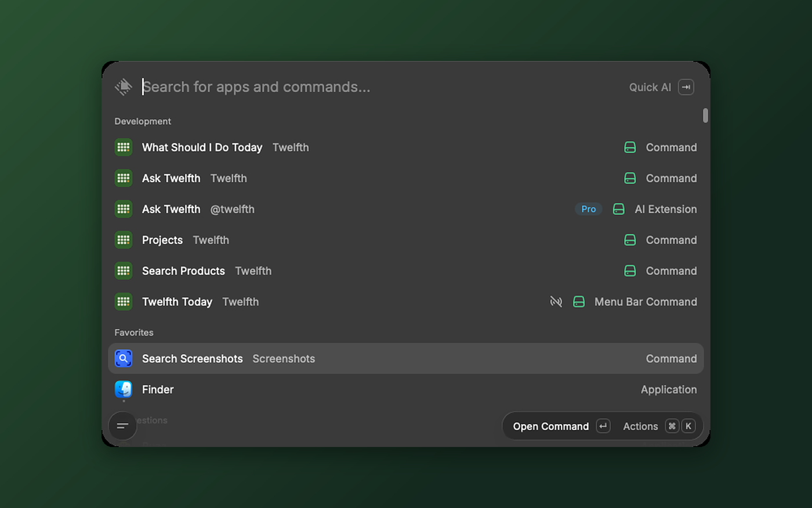Select the Search Screenshots favorite row
The height and width of the screenshot is (508, 812).
point(406,358)
